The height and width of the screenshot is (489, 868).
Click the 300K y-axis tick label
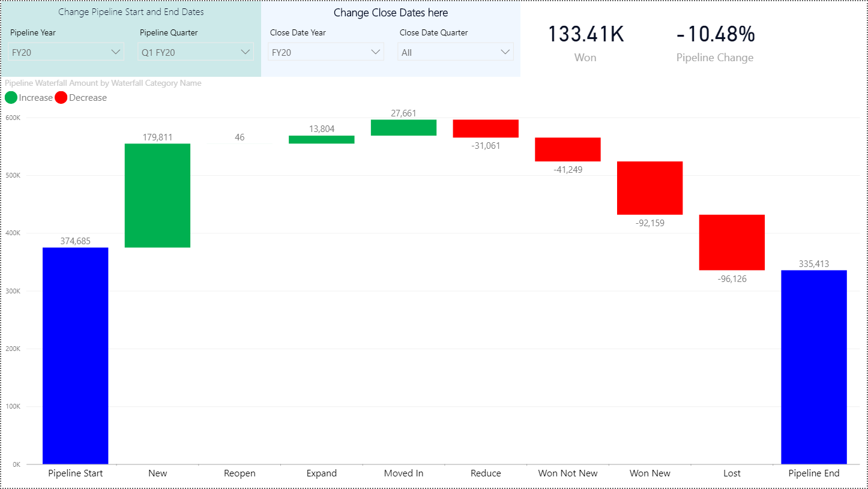pyautogui.click(x=13, y=291)
